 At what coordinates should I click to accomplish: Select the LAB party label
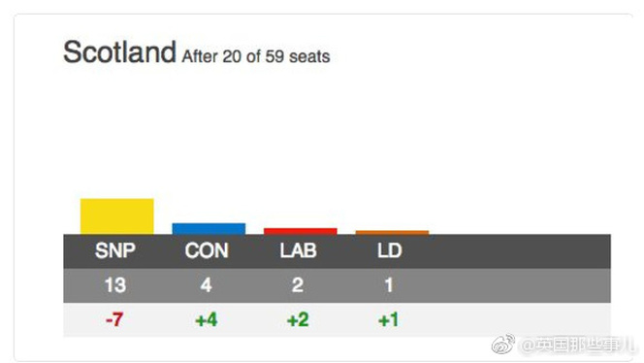pyautogui.click(x=298, y=250)
